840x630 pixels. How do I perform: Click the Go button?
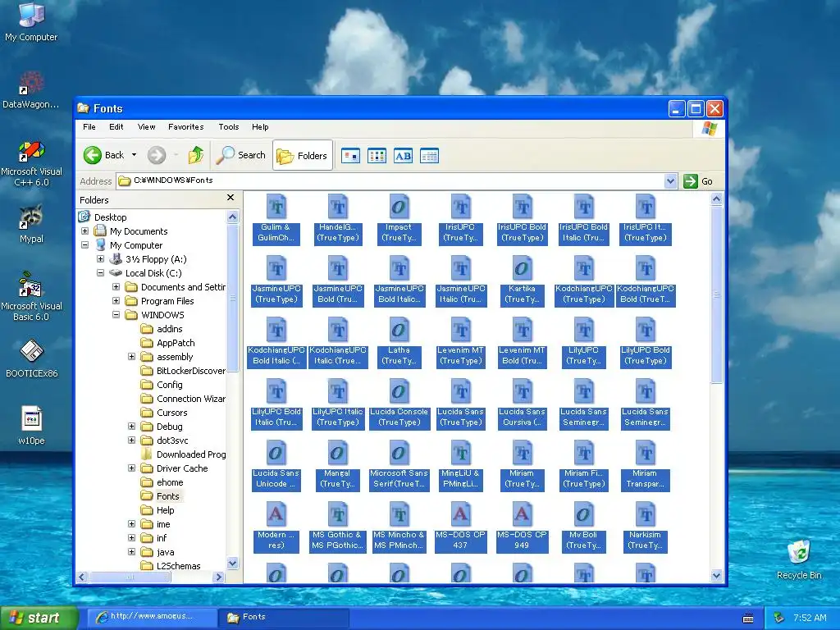click(699, 181)
